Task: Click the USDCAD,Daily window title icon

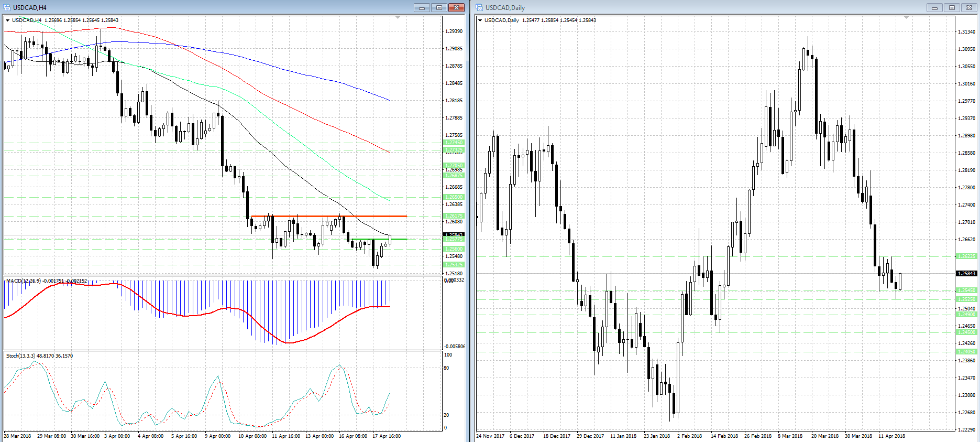Action: click(480, 7)
